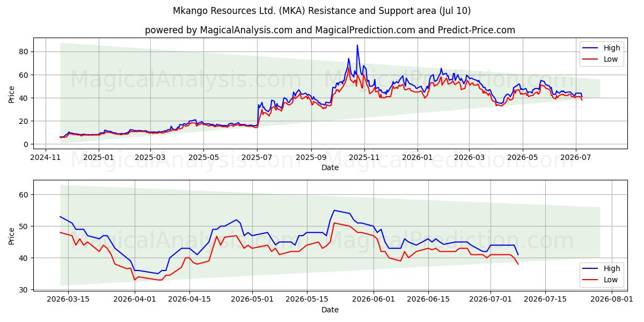
Task: Click the '2024-11' tick label
Action: (x=45, y=157)
